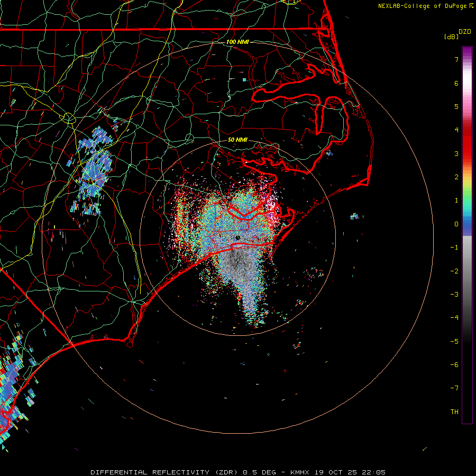Click the NEXLAB-College of DuPage watermark text

pyautogui.click(x=425, y=6)
